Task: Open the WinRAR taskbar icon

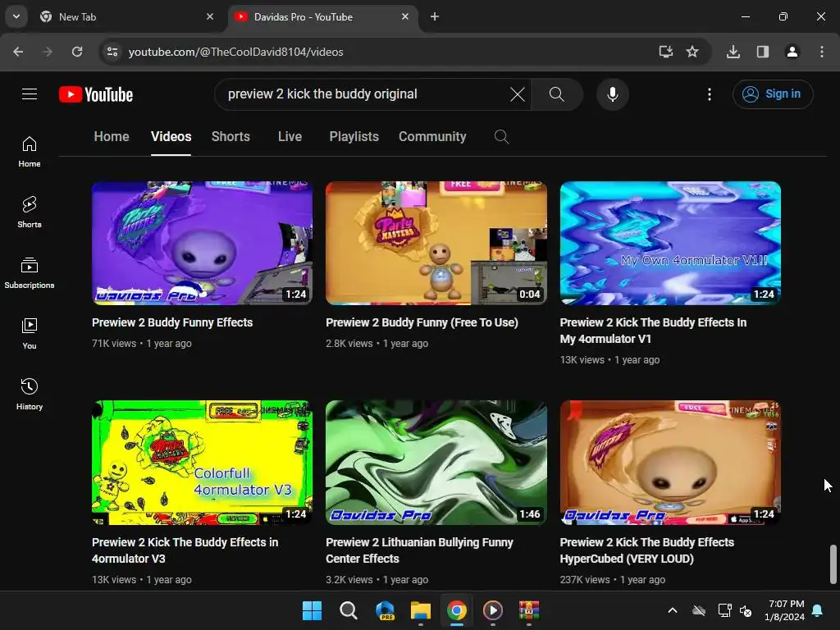Action: point(529,610)
